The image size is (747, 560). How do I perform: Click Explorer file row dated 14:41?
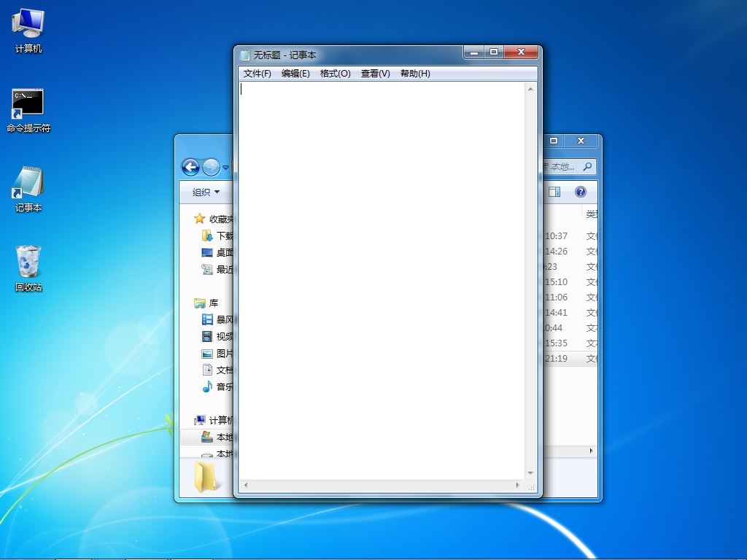click(x=570, y=312)
